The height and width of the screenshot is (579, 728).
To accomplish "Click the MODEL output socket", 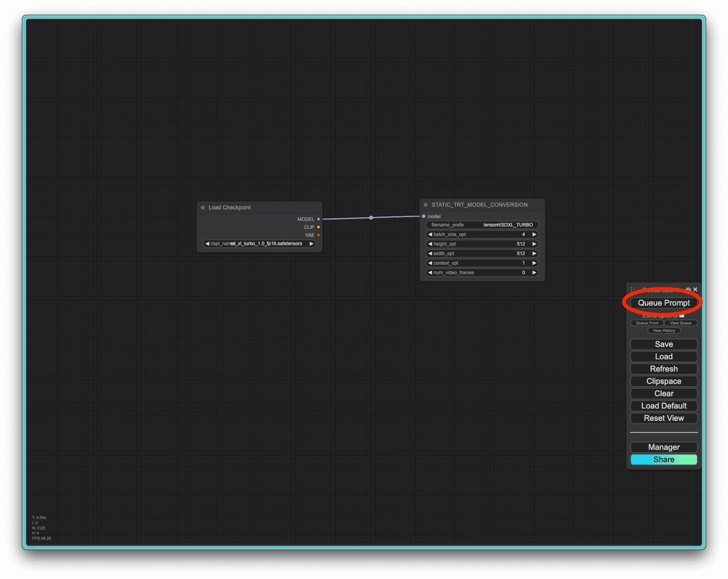I will click(x=318, y=219).
